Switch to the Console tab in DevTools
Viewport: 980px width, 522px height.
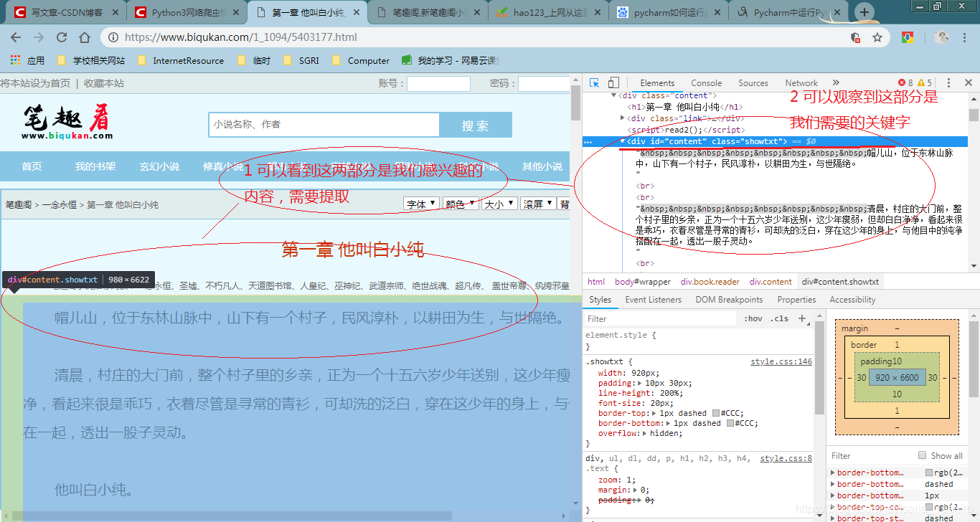[x=707, y=83]
